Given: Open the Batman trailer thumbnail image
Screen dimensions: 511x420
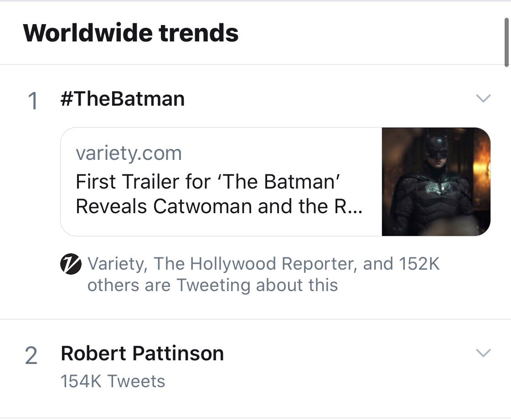Looking at the screenshot, I should pos(436,182).
